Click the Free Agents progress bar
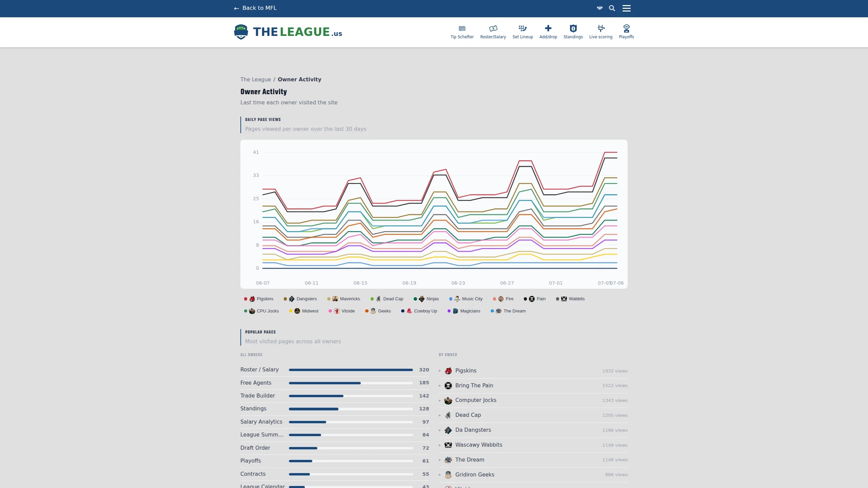 point(351,383)
